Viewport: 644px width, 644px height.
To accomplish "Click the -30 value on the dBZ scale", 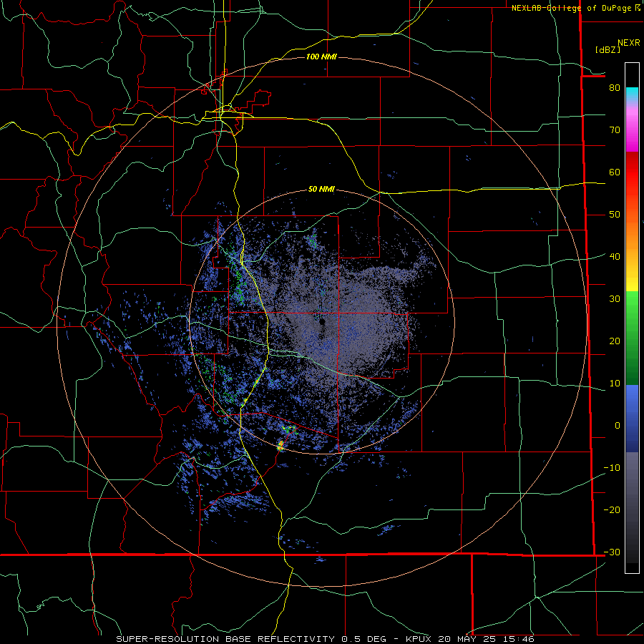I will point(612,552).
